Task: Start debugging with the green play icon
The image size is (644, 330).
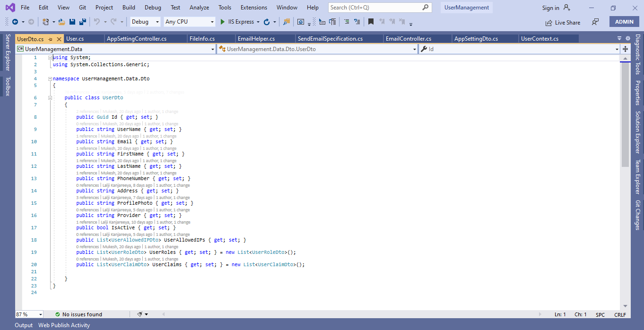Action: tap(223, 22)
